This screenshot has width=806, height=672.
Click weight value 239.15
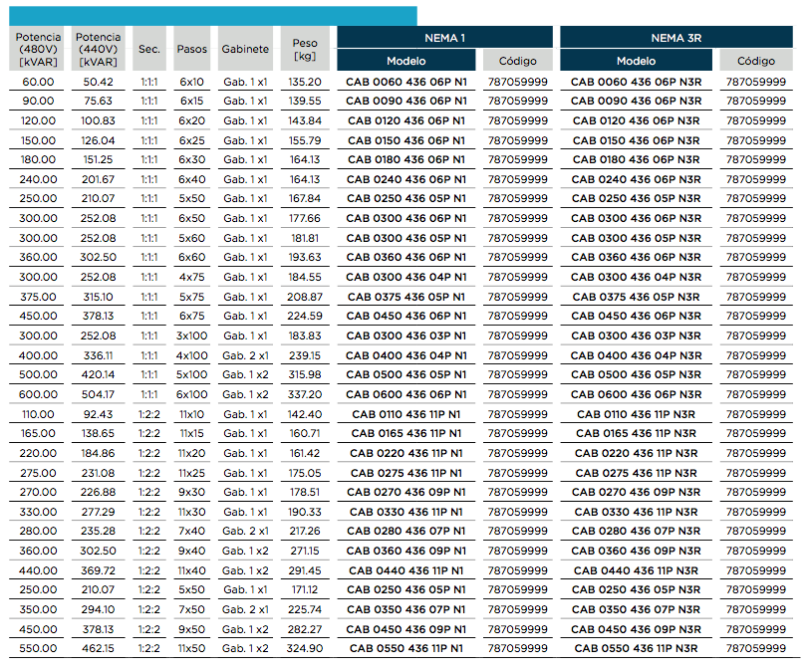305,355
